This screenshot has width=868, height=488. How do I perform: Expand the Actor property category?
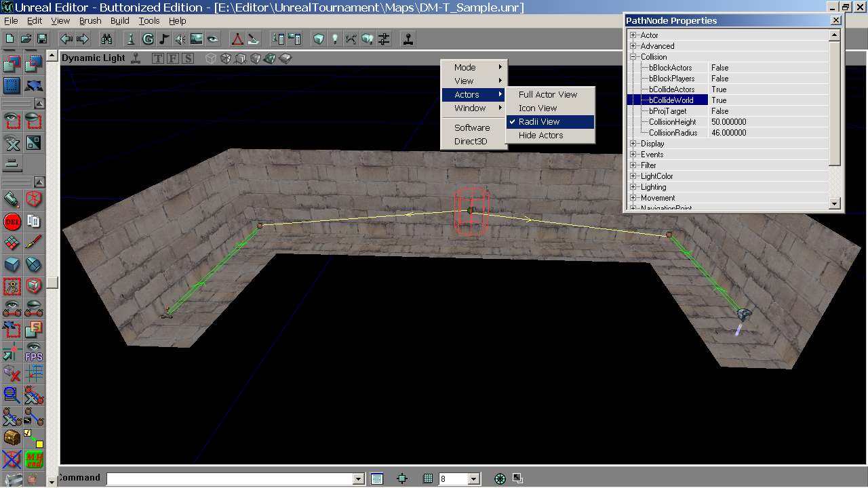pyautogui.click(x=633, y=35)
